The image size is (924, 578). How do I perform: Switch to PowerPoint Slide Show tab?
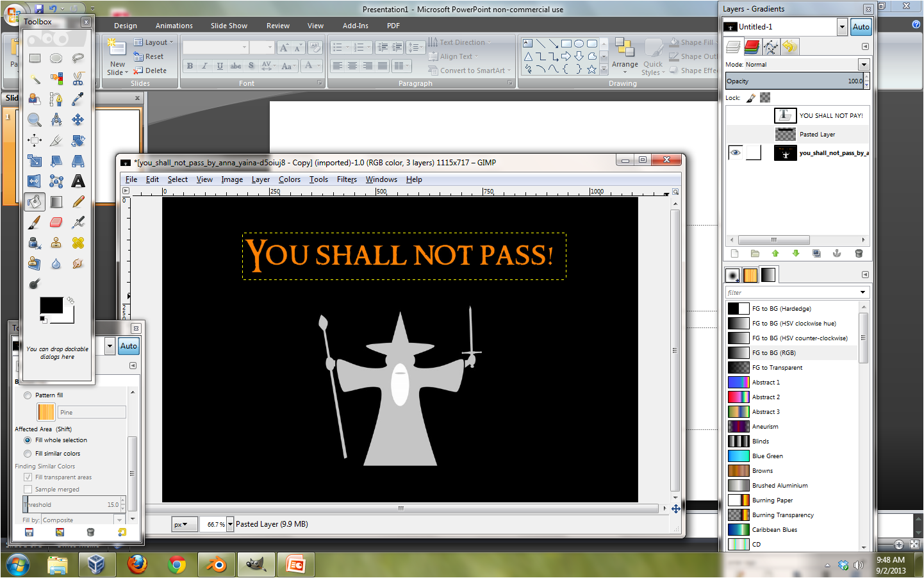pyautogui.click(x=229, y=26)
